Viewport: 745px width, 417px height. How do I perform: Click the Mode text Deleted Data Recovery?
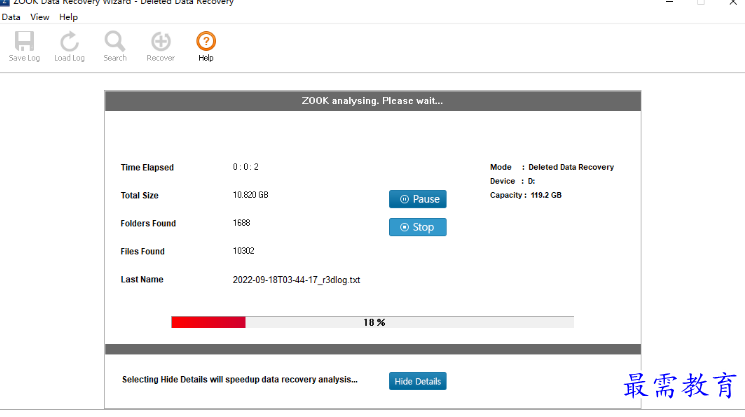click(571, 167)
